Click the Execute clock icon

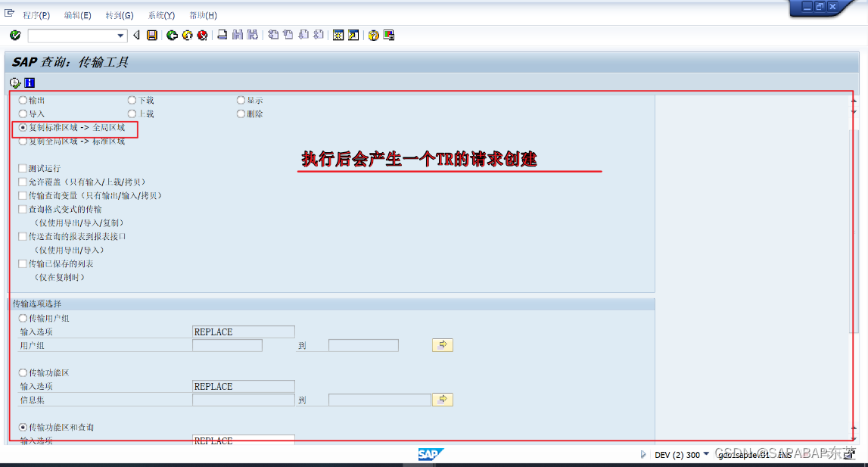click(15, 83)
